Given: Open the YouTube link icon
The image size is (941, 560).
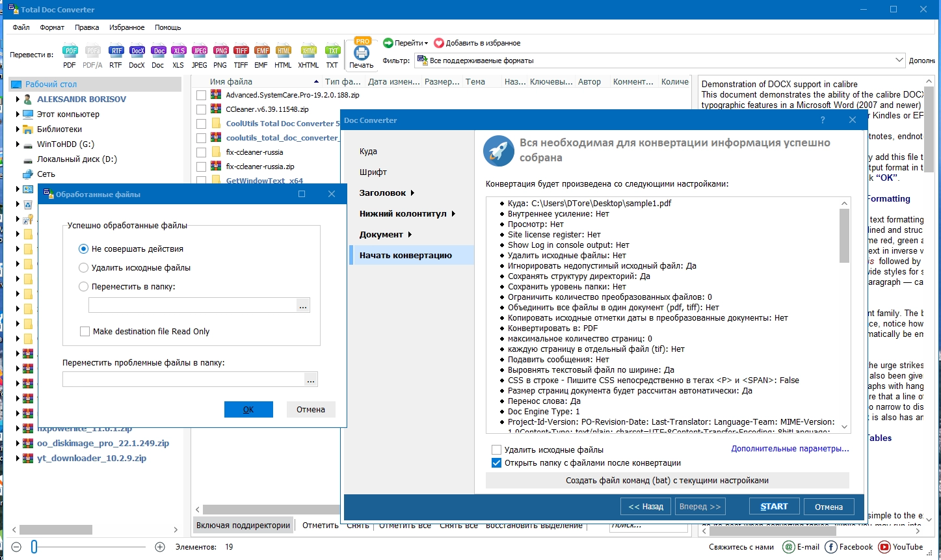Looking at the screenshot, I should tap(884, 547).
